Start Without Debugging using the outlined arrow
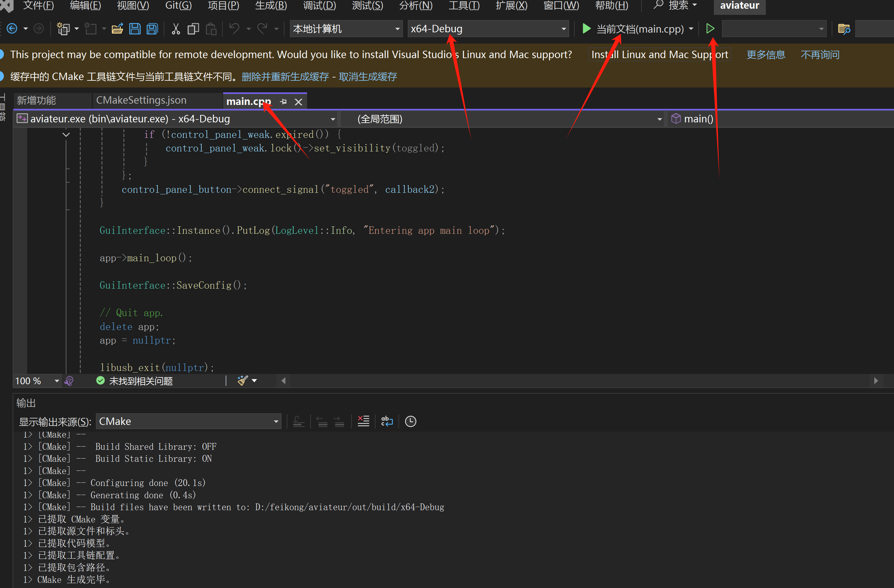The image size is (894, 588). [710, 28]
